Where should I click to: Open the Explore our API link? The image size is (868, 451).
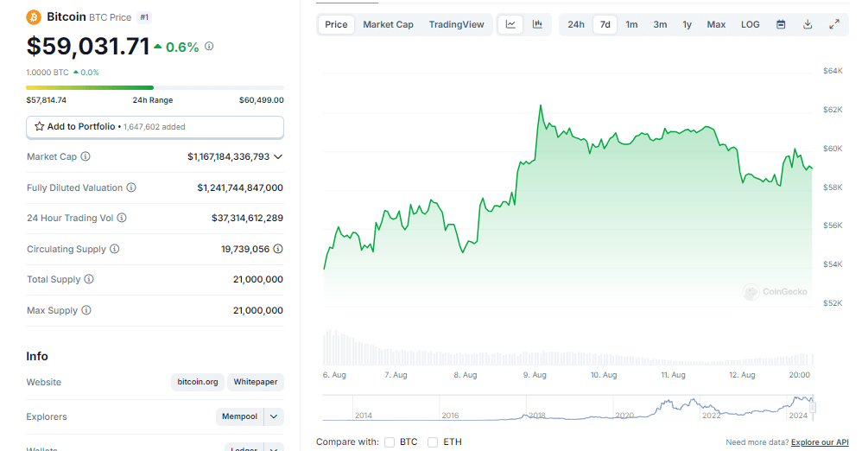820,442
